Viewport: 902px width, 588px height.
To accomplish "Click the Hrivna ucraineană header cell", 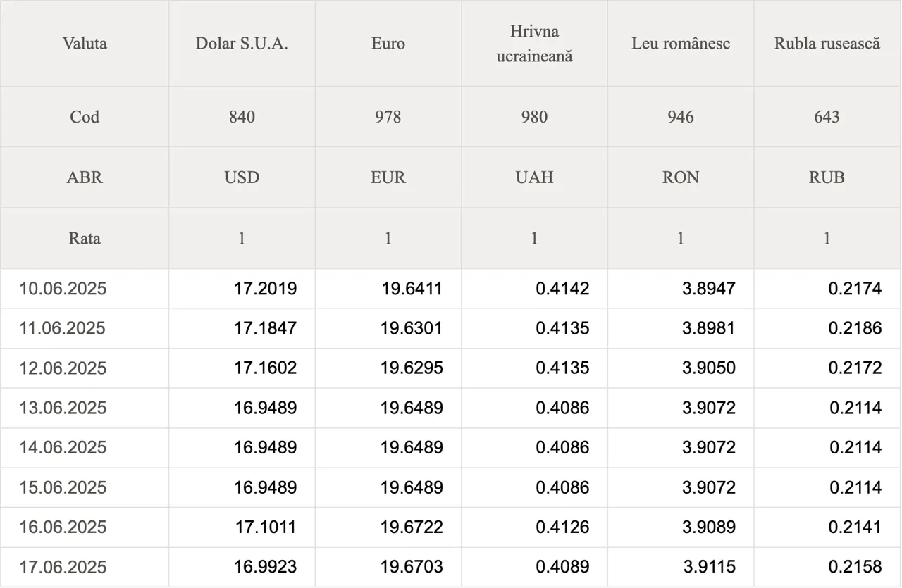I will click(x=534, y=44).
